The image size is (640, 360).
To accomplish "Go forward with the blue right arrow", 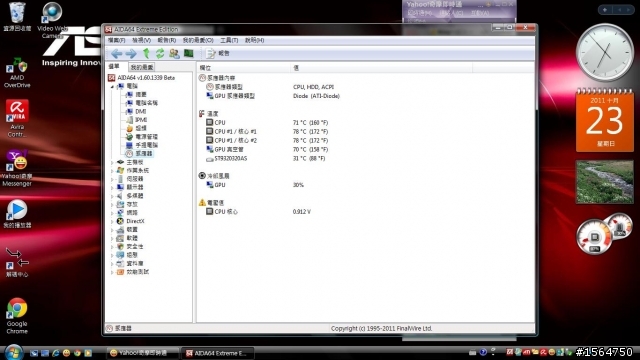I will [131, 53].
